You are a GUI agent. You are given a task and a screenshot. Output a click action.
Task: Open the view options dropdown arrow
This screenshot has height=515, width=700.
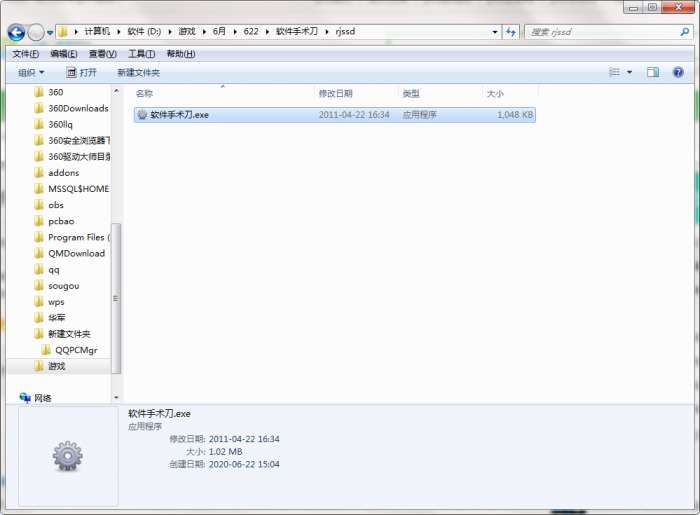[x=629, y=72]
